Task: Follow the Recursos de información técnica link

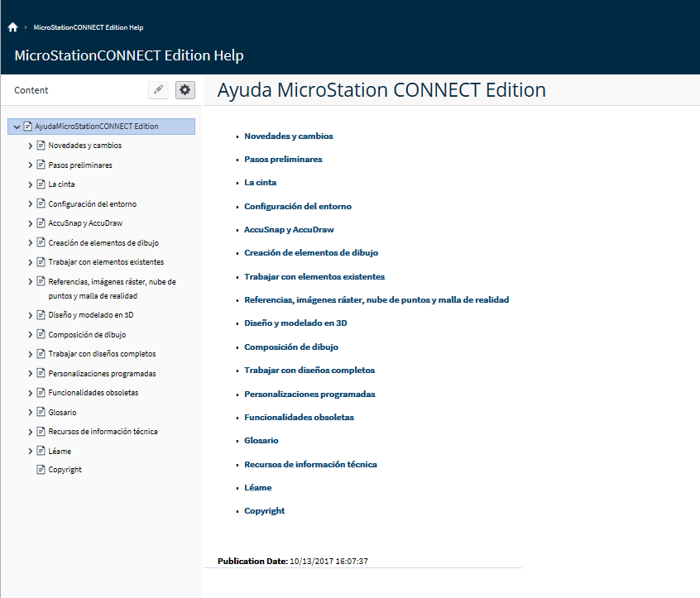Action: [x=310, y=465]
